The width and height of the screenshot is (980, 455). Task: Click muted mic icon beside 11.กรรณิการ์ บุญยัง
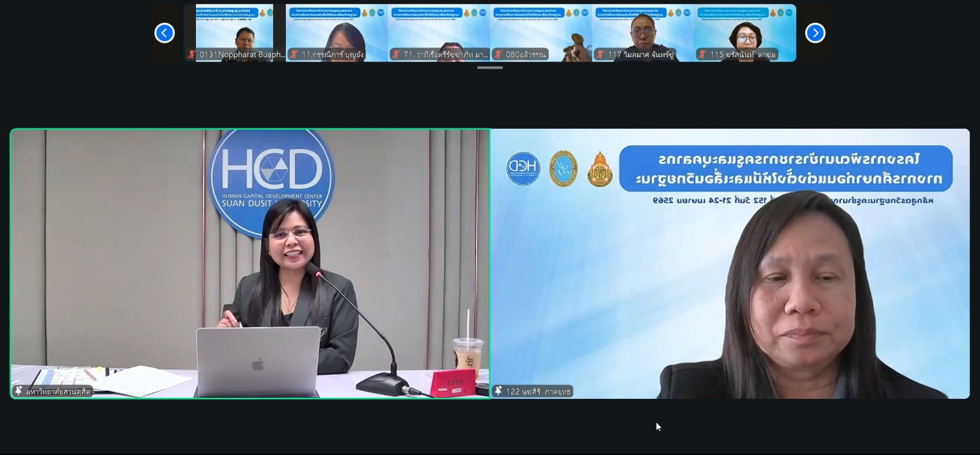pyautogui.click(x=294, y=54)
